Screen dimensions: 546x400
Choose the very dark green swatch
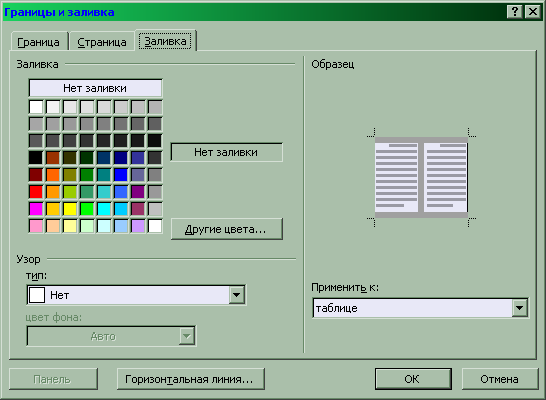tap(87, 158)
